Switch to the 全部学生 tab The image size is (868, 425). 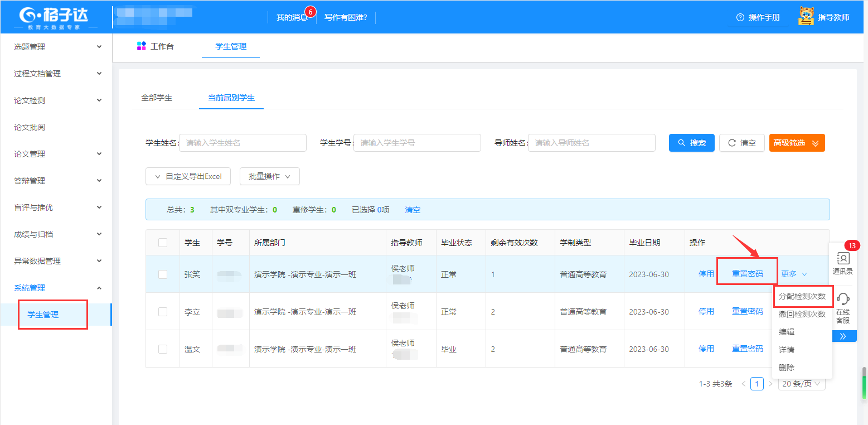pos(157,98)
